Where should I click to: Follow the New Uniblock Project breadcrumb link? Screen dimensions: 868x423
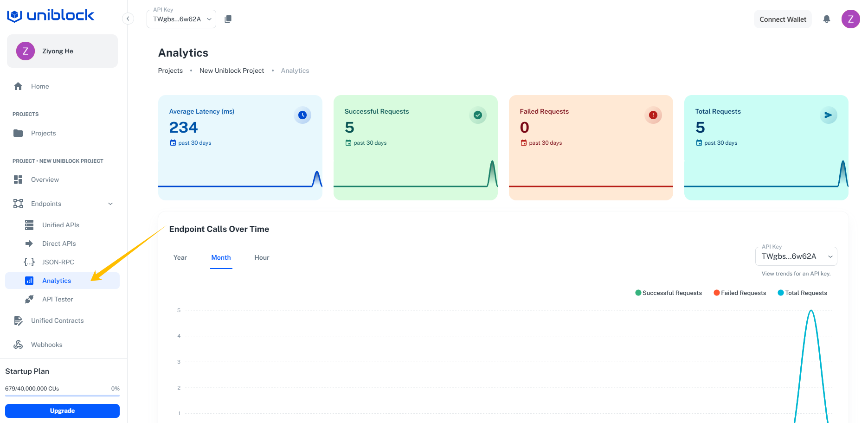[231, 70]
